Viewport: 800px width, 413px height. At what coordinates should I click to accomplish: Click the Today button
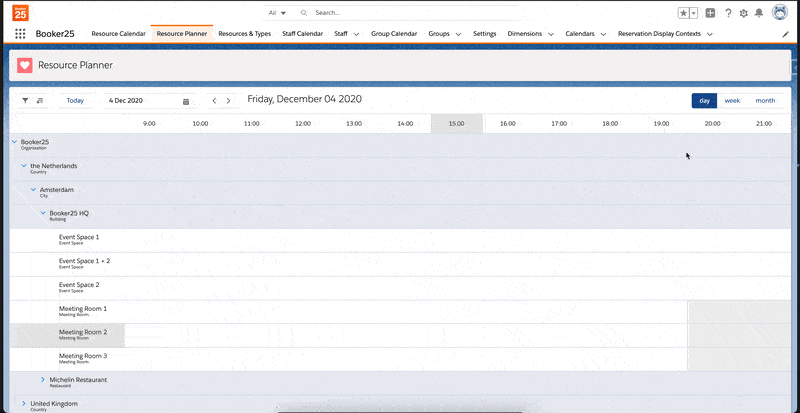pyautogui.click(x=75, y=101)
